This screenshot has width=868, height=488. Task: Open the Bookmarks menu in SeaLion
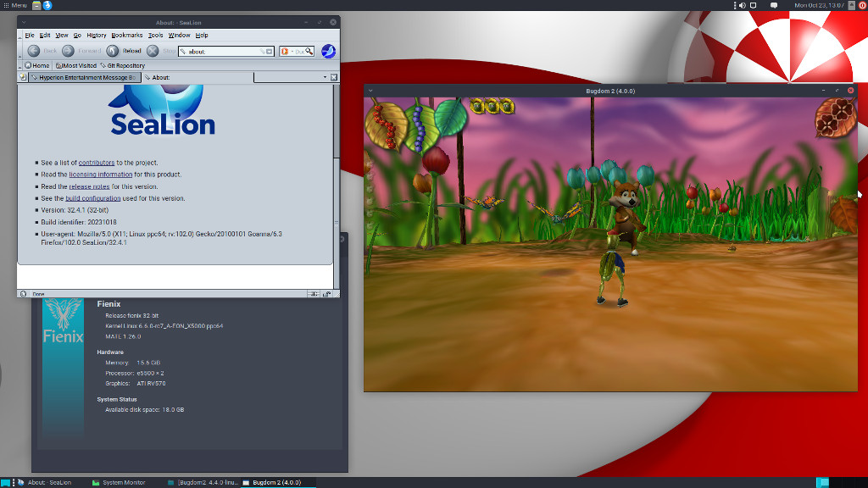tap(127, 35)
